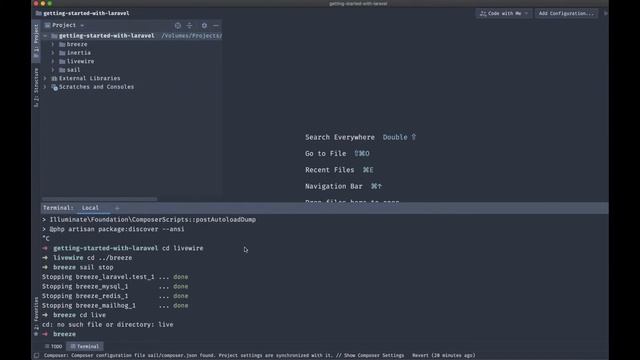The height and width of the screenshot is (360, 640).
Task: Expand External Libraries node
Action: (45, 78)
